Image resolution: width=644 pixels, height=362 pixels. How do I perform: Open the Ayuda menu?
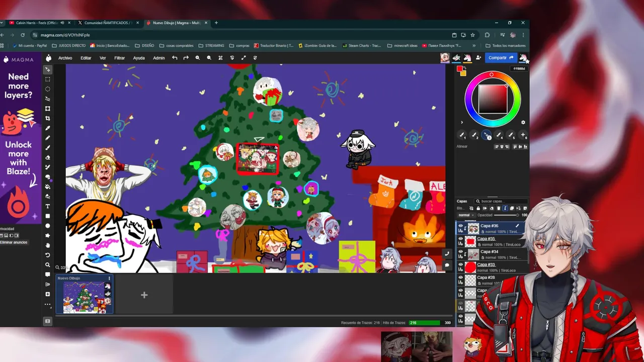(x=139, y=58)
